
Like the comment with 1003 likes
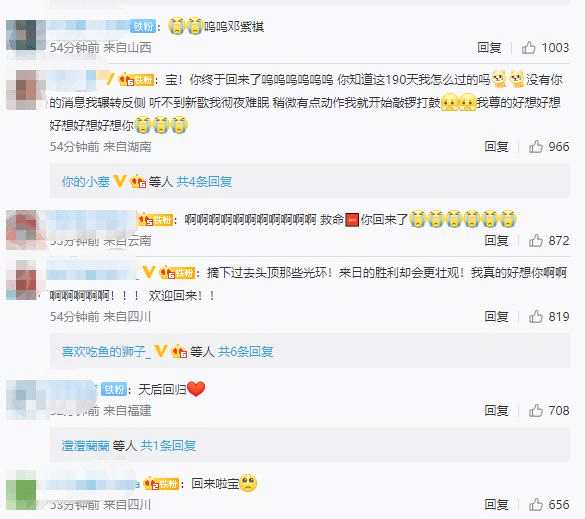528,47
